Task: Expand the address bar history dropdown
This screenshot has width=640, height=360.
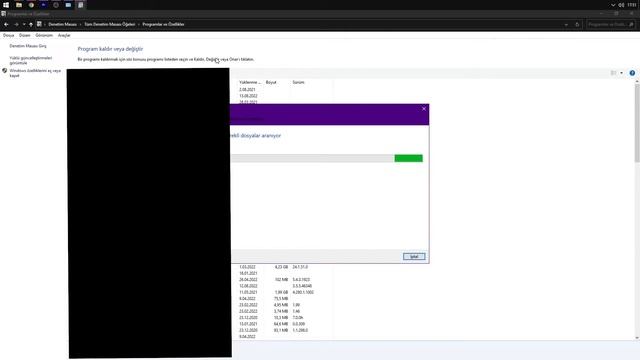Action: pyautogui.click(x=566, y=24)
